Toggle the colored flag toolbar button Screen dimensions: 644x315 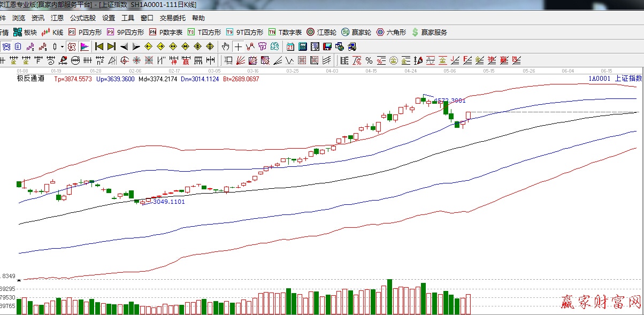click(x=84, y=47)
